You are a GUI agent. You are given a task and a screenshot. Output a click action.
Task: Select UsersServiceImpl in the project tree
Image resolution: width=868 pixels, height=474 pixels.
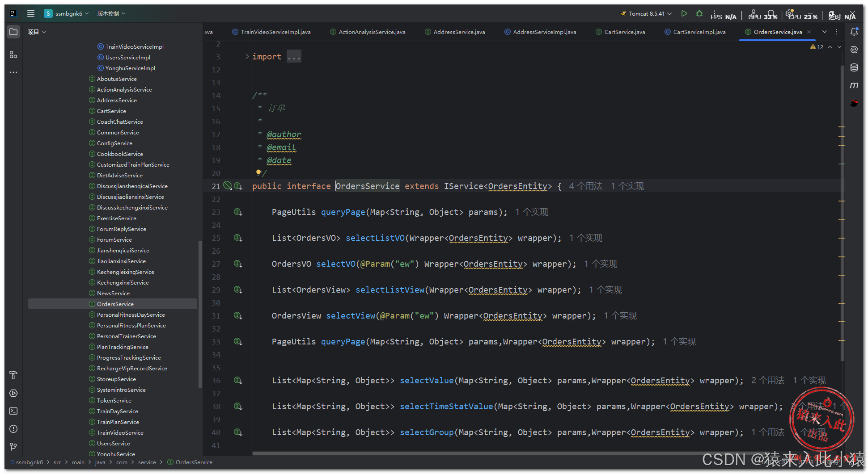point(127,57)
